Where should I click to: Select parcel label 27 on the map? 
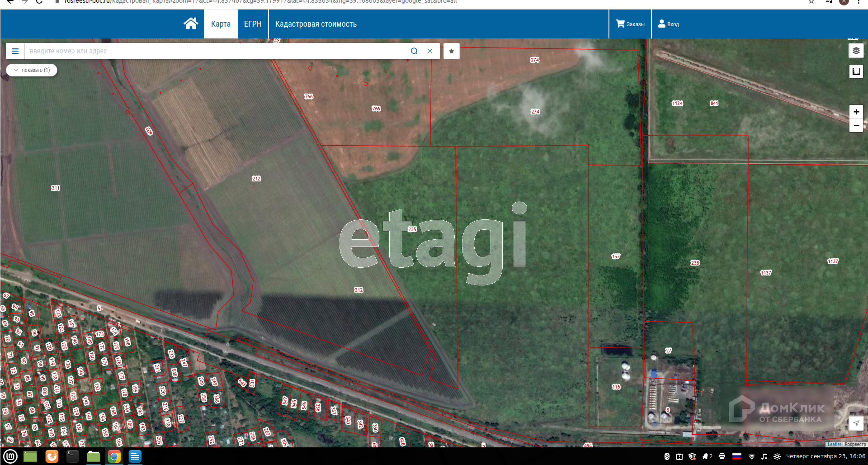tap(669, 351)
